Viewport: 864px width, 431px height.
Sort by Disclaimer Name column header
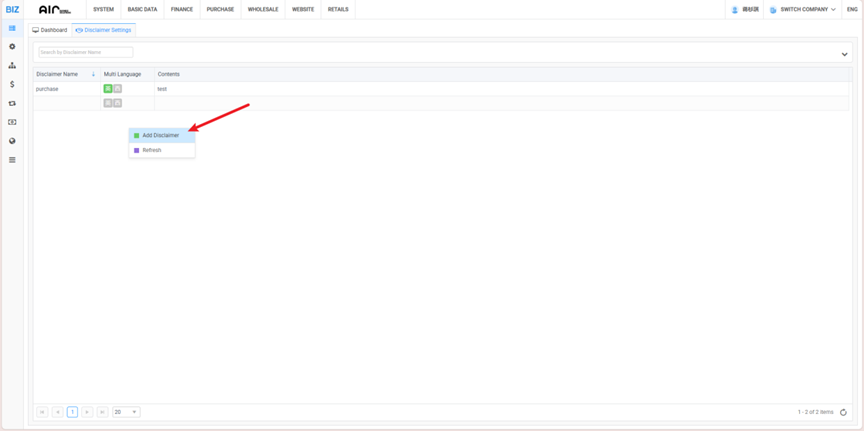click(x=57, y=74)
